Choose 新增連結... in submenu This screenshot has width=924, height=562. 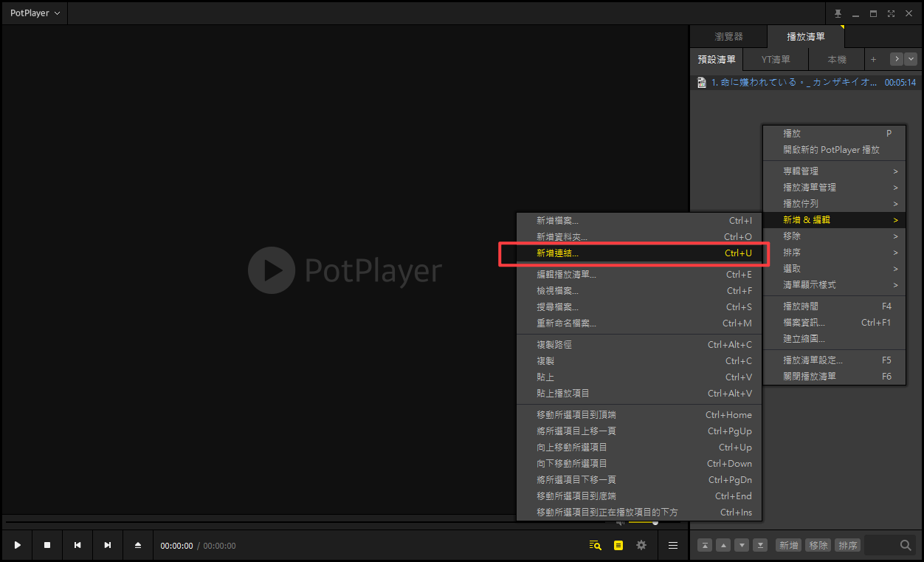(639, 253)
